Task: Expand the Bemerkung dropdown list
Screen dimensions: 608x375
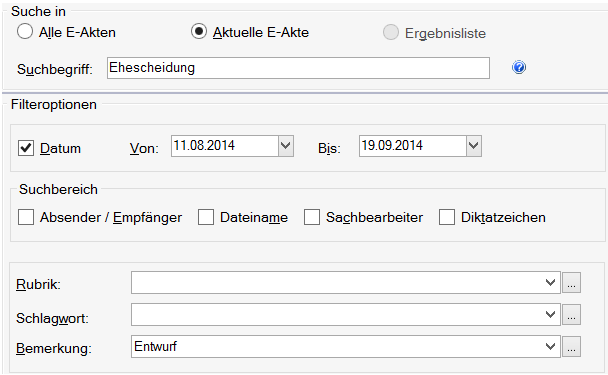Action: click(x=550, y=346)
